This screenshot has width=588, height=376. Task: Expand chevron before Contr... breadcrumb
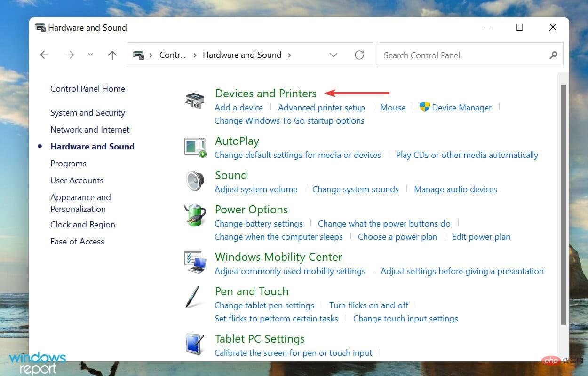click(x=151, y=55)
